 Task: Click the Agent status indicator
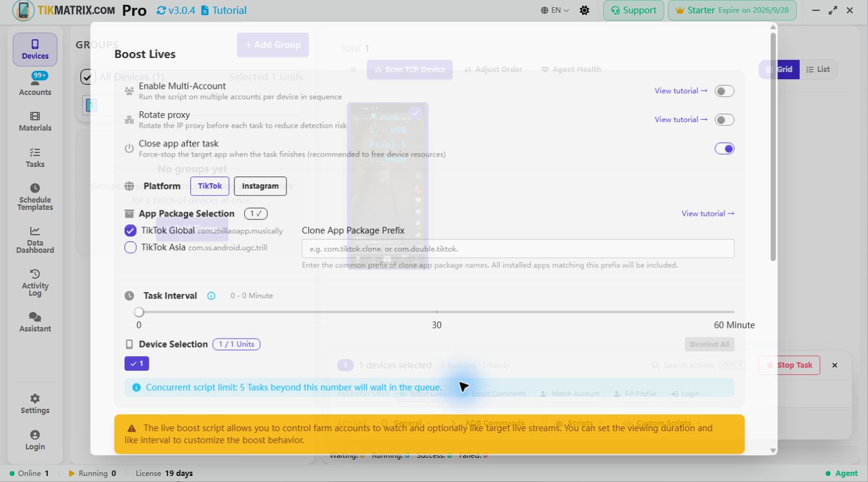(841, 474)
